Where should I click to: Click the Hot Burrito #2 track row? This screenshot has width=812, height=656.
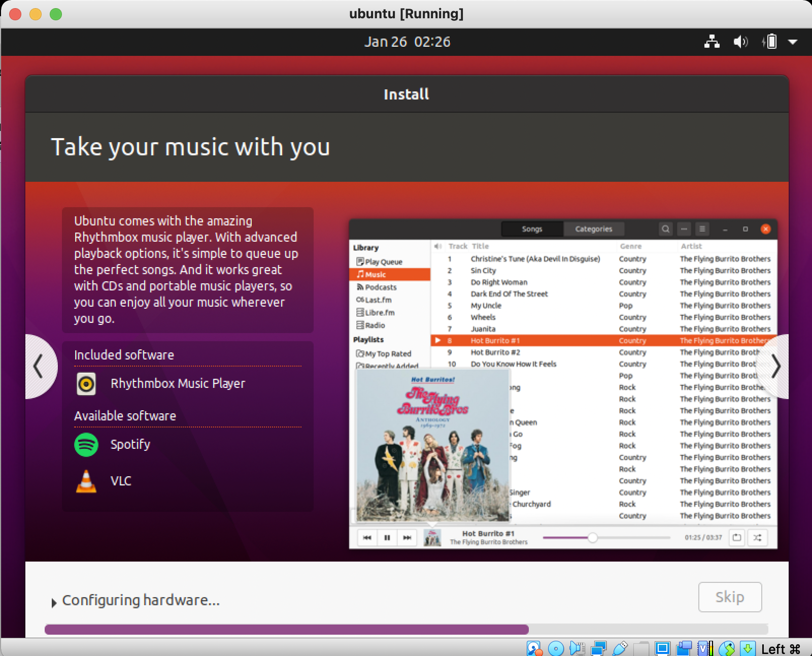click(604, 352)
